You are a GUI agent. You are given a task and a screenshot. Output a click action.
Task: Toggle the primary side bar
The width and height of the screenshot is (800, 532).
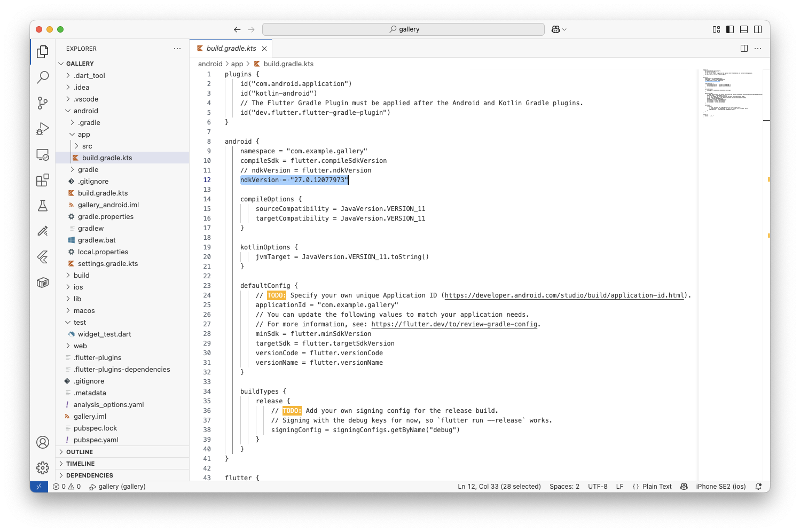[x=730, y=29]
